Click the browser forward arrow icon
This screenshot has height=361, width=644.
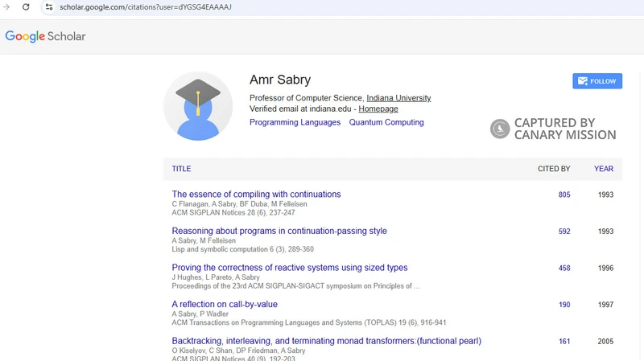(x=6, y=7)
